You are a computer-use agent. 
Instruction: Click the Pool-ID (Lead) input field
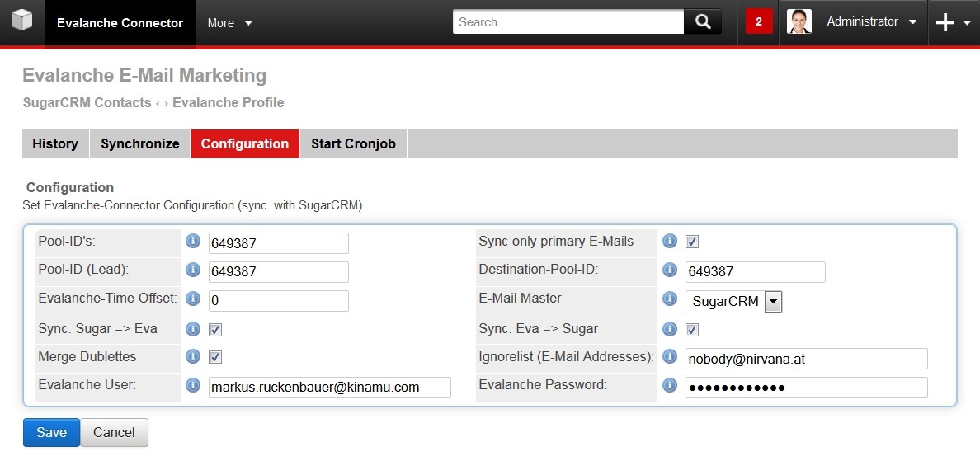pos(279,272)
